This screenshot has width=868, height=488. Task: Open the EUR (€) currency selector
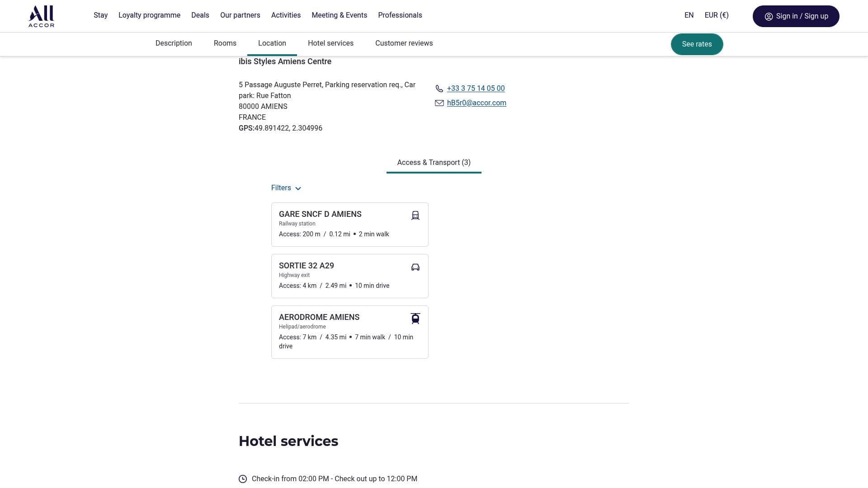click(x=717, y=15)
